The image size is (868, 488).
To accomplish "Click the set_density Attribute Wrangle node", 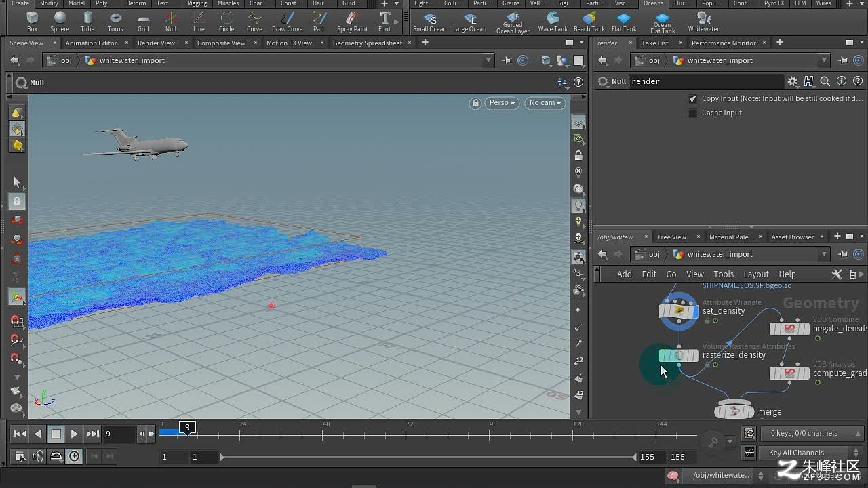I will [x=679, y=311].
